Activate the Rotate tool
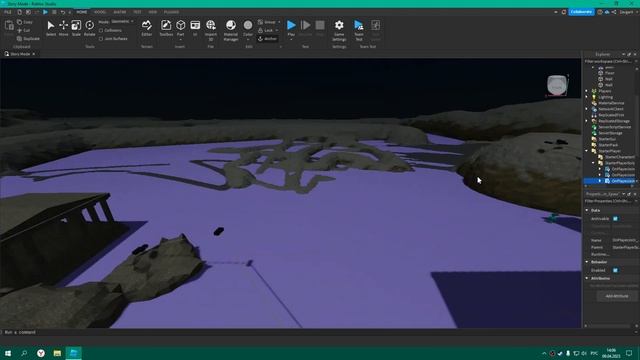Viewport: 640px width, 360px height. [x=89, y=28]
